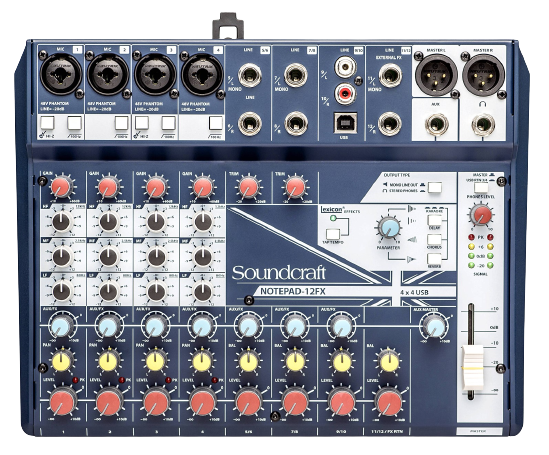Select the REVERB effect button

[435, 259]
